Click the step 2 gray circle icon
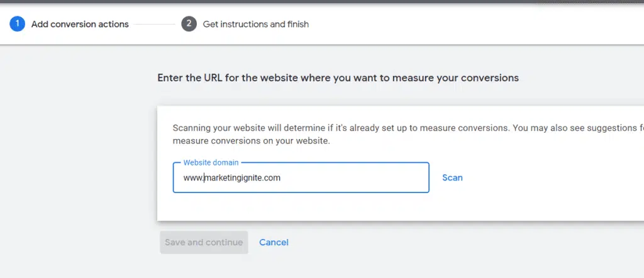Screen dimensions: 644x278 point(188,24)
